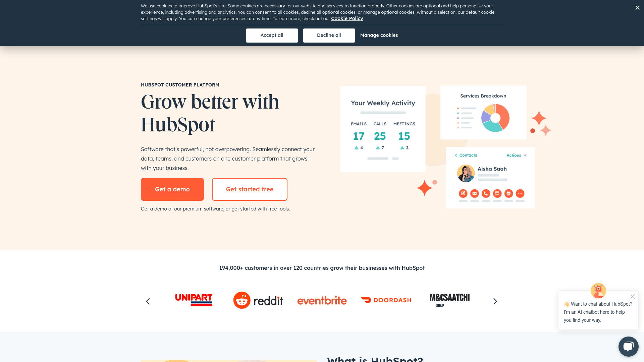Click the Cookie Policy hyperlink

click(347, 18)
